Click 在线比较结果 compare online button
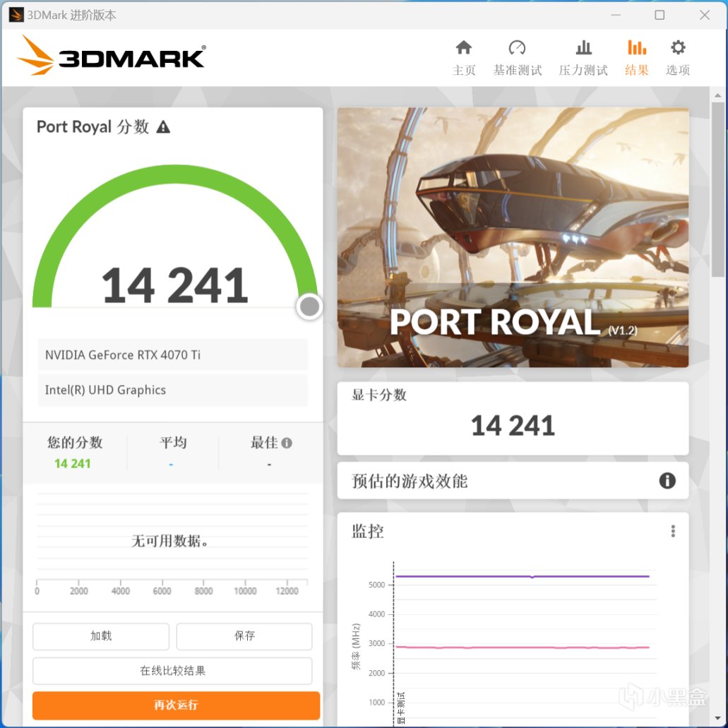Screen dimensions: 728x728 [x=172, y=670]
